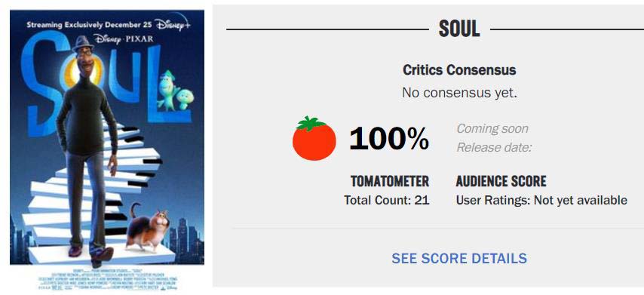
Task: Click the Total Count: 21 text
Action: coord(387,201)
